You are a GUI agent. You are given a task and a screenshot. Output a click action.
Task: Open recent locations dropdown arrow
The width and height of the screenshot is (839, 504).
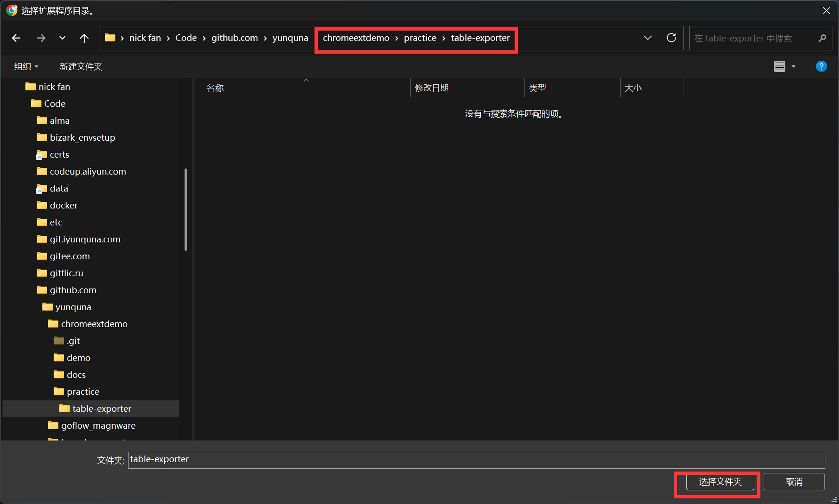[62, 38]
